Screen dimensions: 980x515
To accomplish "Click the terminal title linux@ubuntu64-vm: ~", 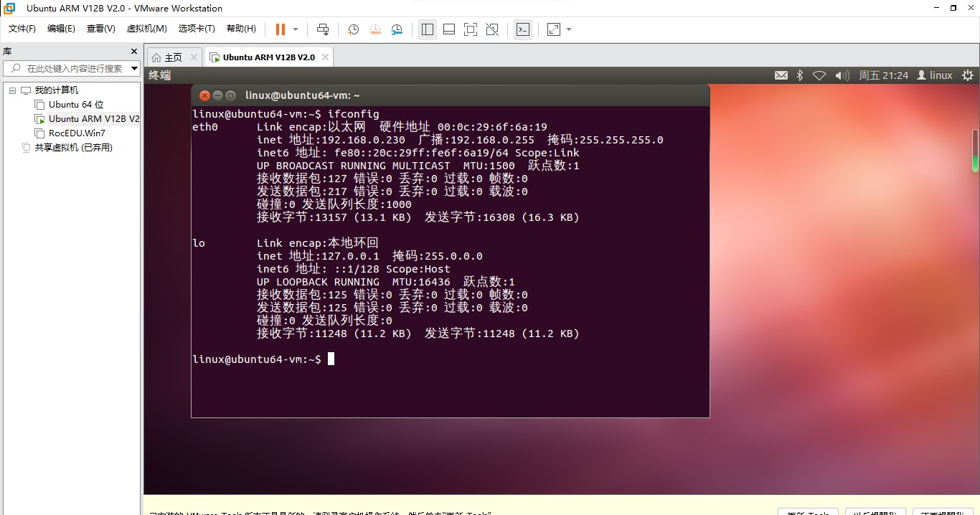I will (303, 95).
